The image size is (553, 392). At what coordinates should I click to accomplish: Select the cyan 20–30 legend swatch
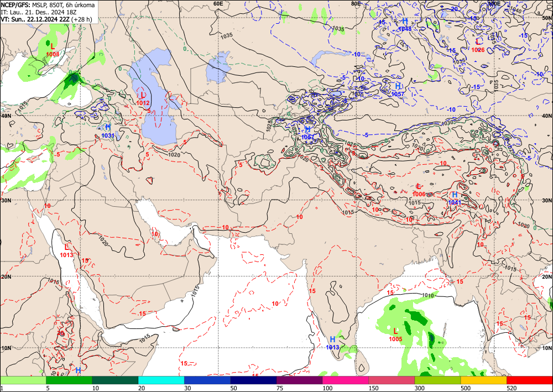(x=161, y=380)
